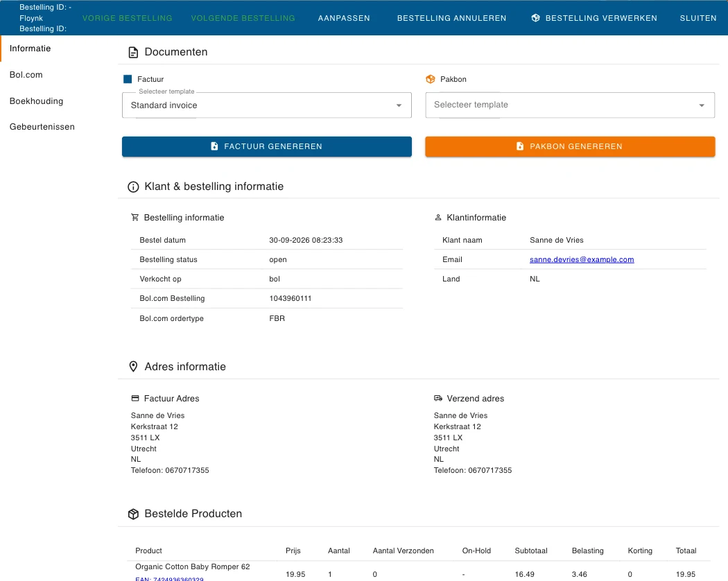Click the shopping cart icon by Bestelling informatie
The height and width of the screenshot is (581, 728).
[135, 217]
